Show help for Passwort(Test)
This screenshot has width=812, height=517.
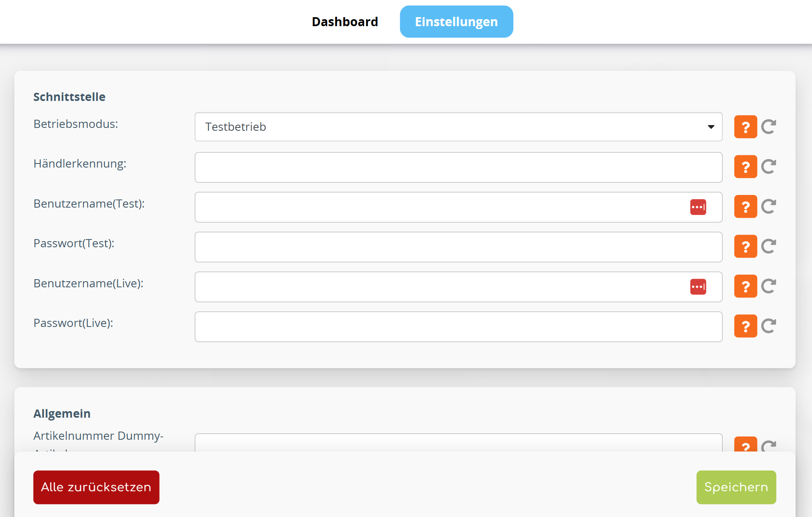(745, 246)
